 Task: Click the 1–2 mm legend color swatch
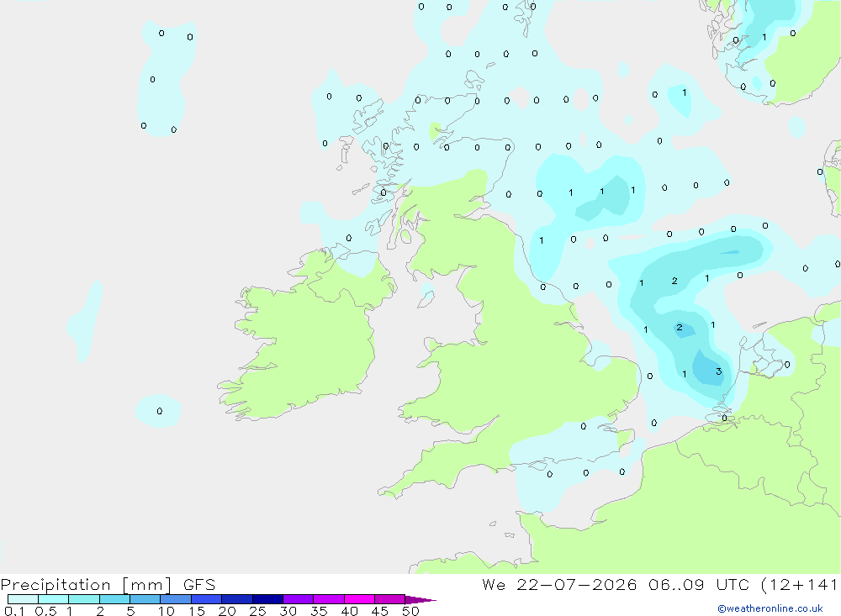(84, 599)
